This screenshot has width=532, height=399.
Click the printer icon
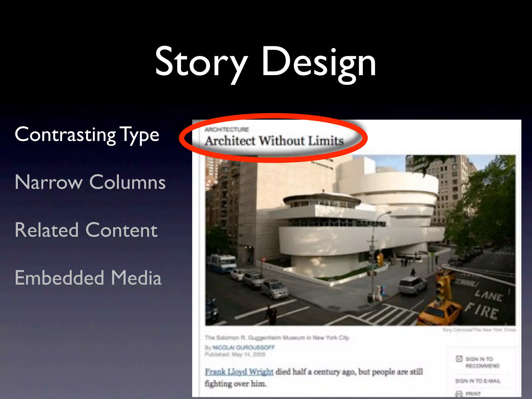pyautogui.click(x=459, y=394)
